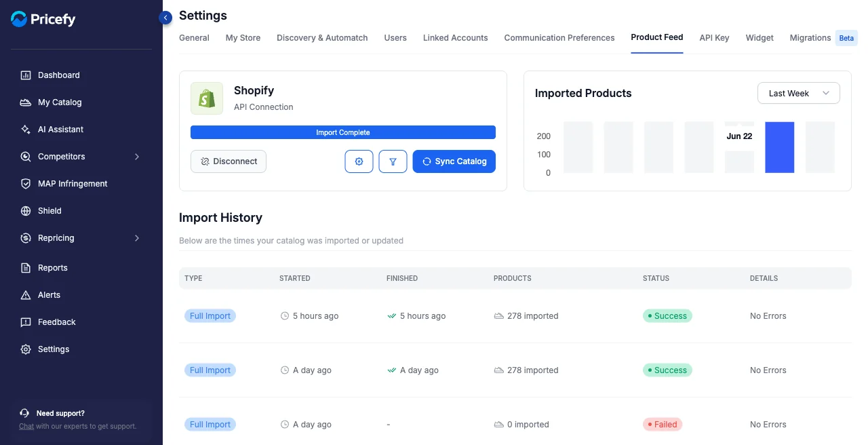Click the Reports document icon
The width and height of the screenshot is (868, 445).
click(x=26, y=268)
